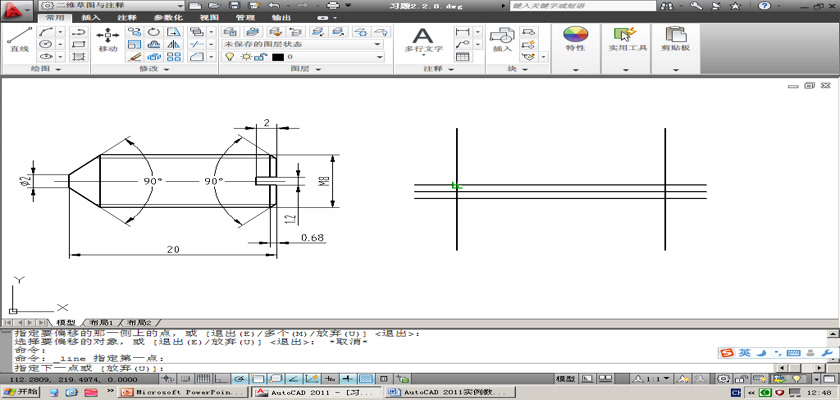This screenshot has width=840, height=400.
Task: Toggle Lineweight display in status bar
Action: (x=348, y=379)
